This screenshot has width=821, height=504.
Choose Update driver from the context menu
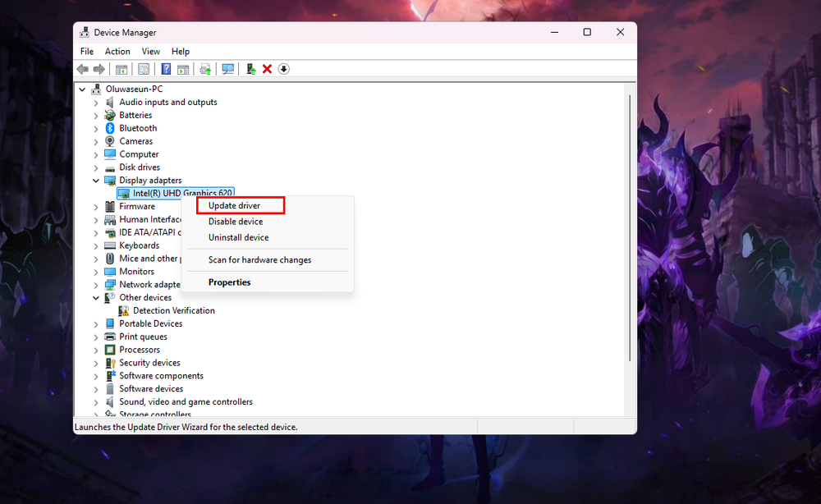(234, 205)
